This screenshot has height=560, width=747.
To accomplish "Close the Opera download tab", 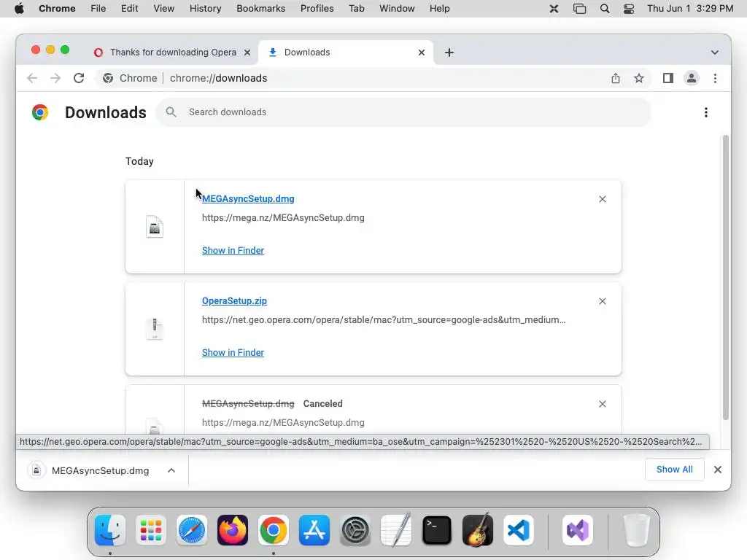I will click(x=247, y=52).
